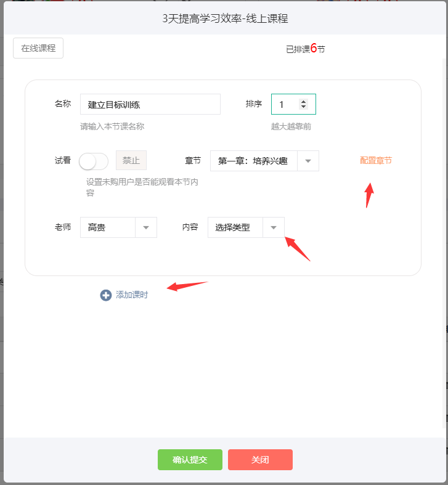Click the 已排课6节 counter text

point(306,49)
